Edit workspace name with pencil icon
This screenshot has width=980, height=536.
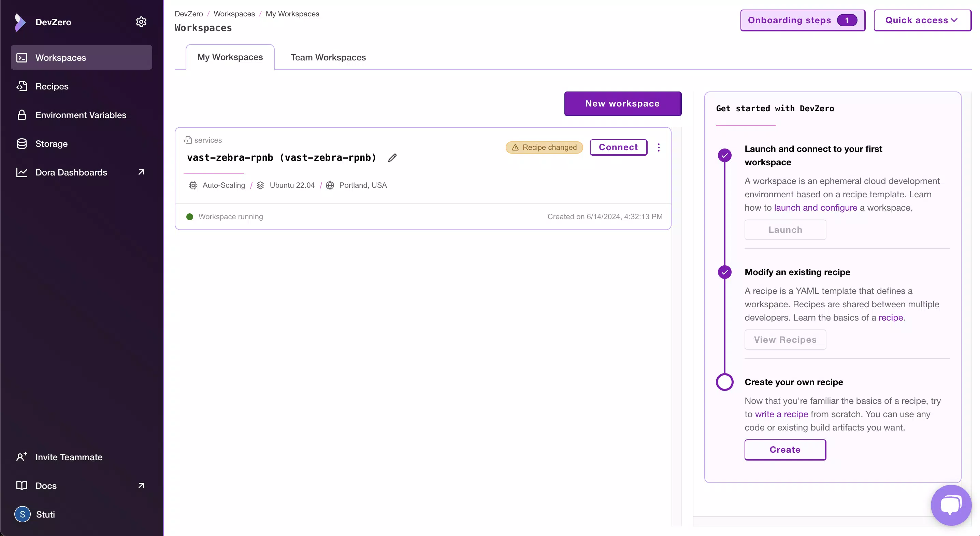pos(393,158)
